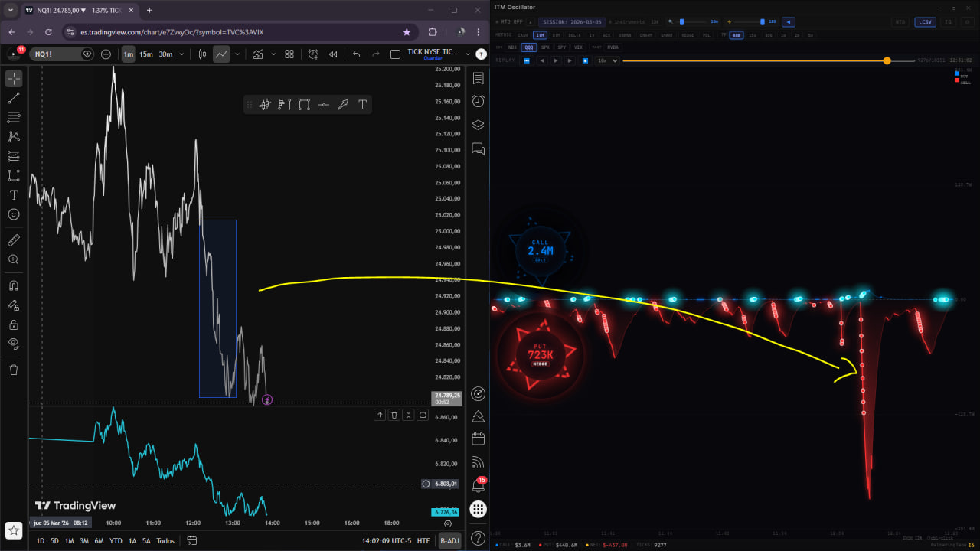
Task: Toggle the B-ADJ adjustment button
Action: click(x=449, y=541)
